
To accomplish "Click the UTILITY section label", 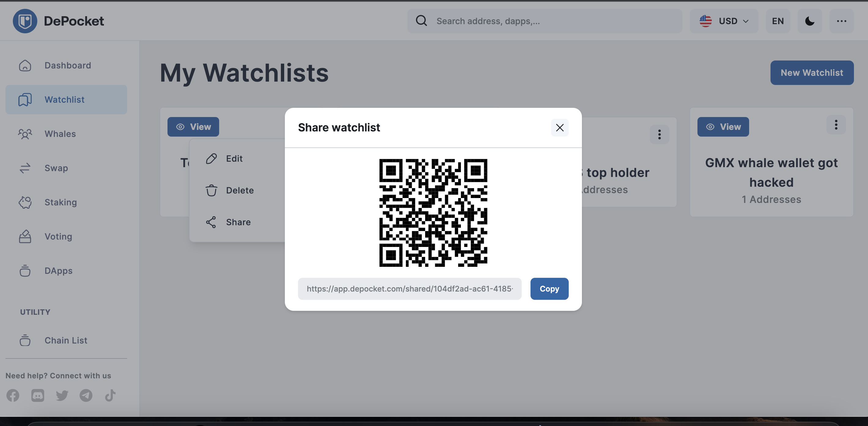I will click(35, 312).
